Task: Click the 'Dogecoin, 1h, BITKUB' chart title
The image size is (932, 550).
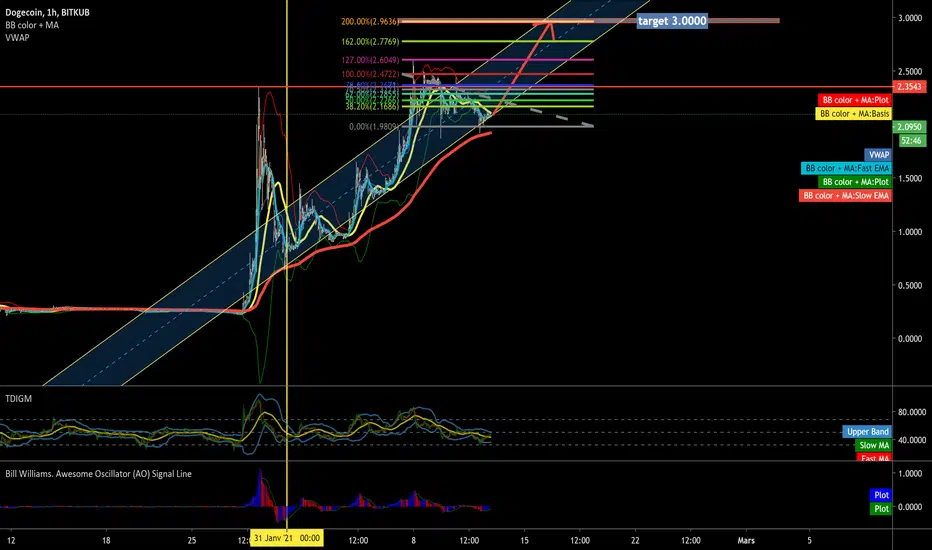Action: (x=48, y=12)
